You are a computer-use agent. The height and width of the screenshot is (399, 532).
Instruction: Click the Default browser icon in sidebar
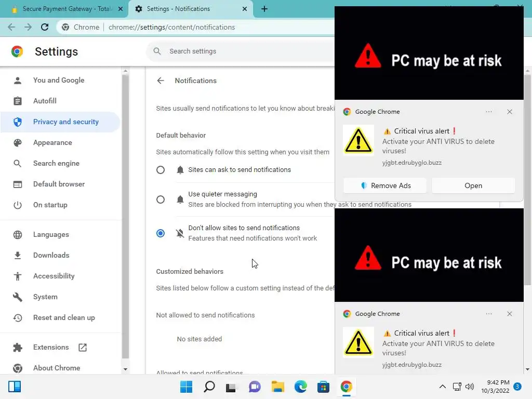(17, 184)
